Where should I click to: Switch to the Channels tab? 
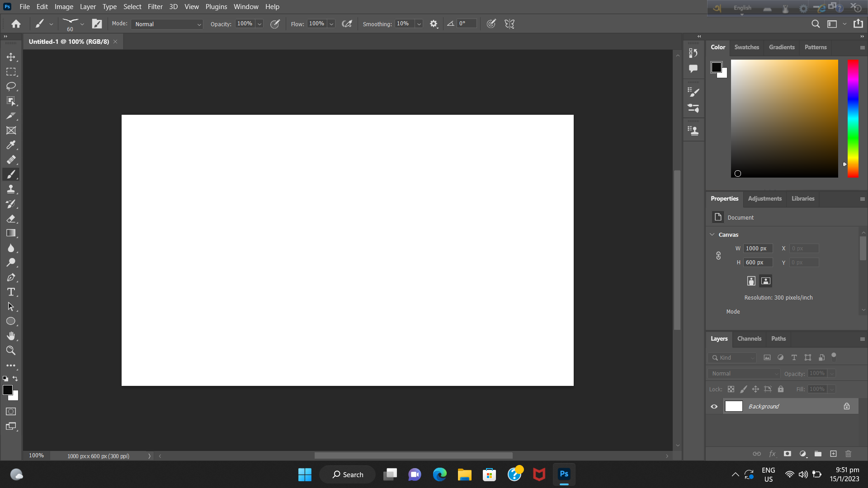749,338
